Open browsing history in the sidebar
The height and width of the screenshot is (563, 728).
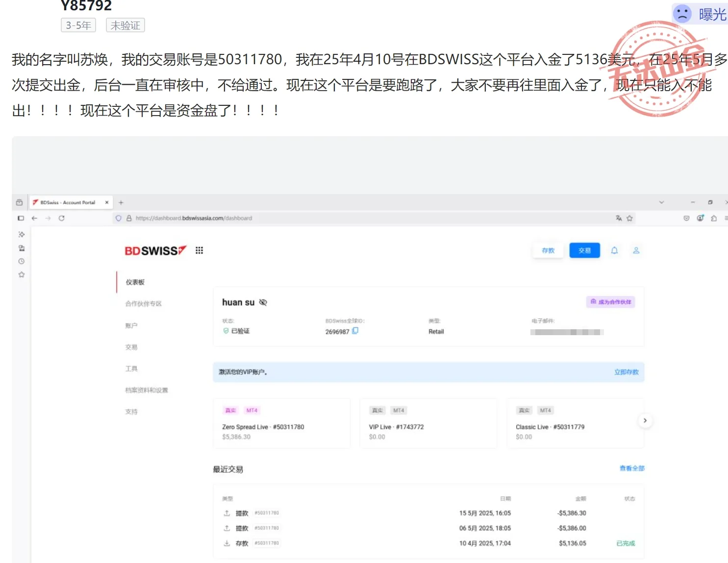[x=22, y=261]
